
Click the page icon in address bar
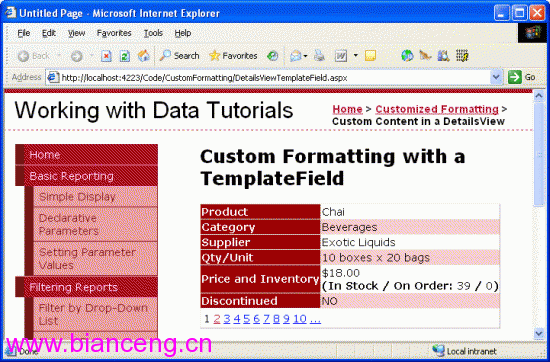point(53,77)
